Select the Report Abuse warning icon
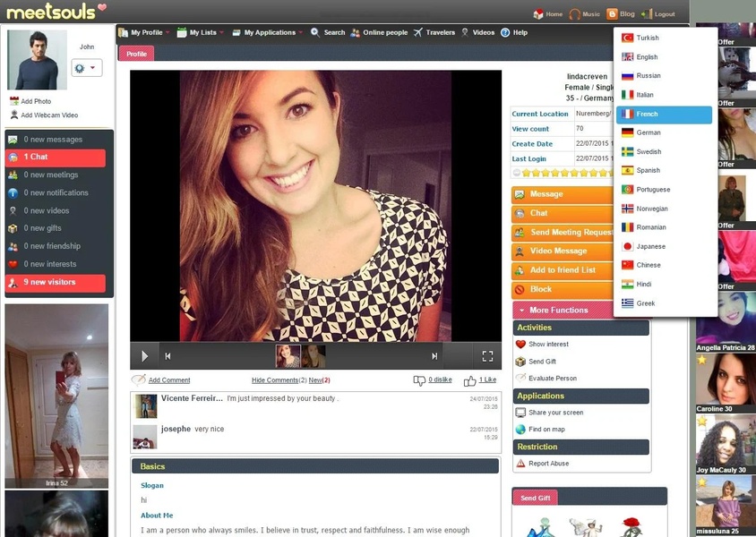The height and width of the screenshot is (537, 756). [x=520, y=464]
